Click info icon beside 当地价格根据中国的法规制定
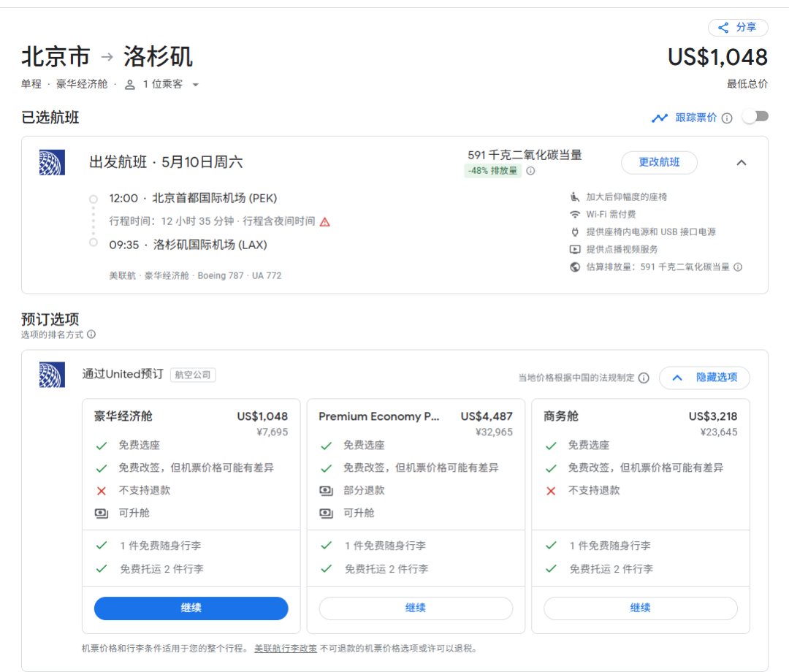This screenshot has height=672, width=789. (644, 378)
